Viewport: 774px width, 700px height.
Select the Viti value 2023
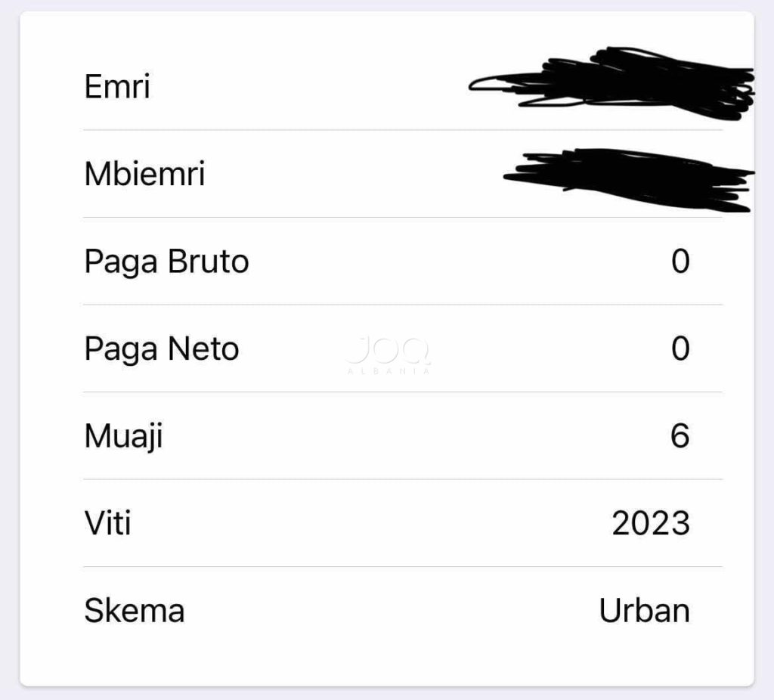651,523
